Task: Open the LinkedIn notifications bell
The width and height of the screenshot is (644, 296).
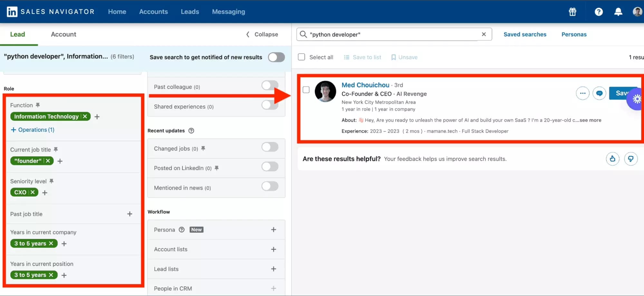Action: tap(618, 12)
